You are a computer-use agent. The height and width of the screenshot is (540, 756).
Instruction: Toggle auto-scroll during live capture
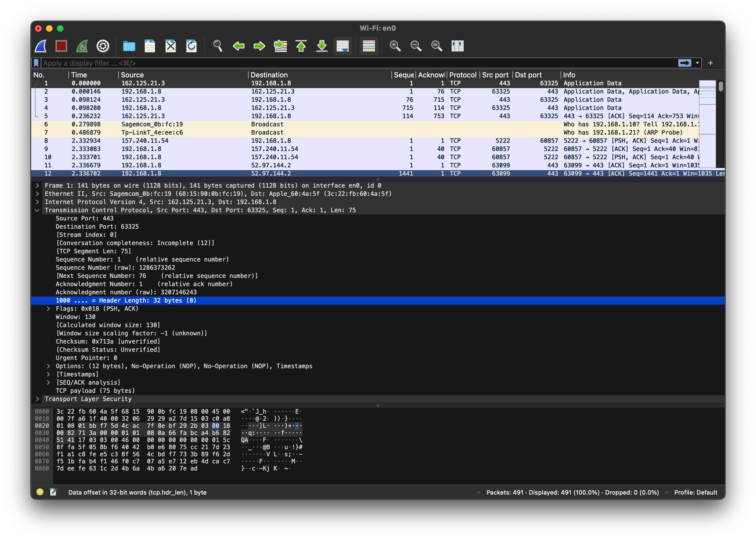[x=343, y=46]
